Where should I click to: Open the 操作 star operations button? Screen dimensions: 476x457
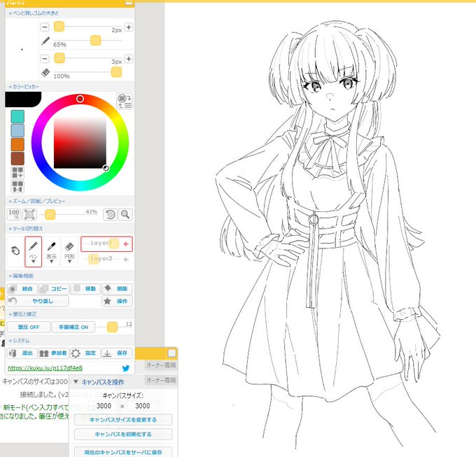[x=117, y=301]
